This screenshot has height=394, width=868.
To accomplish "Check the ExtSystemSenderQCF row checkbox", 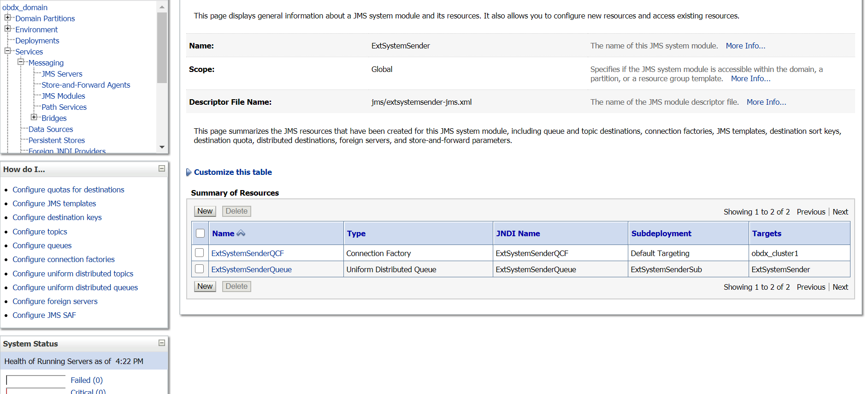I will point(200,253).
